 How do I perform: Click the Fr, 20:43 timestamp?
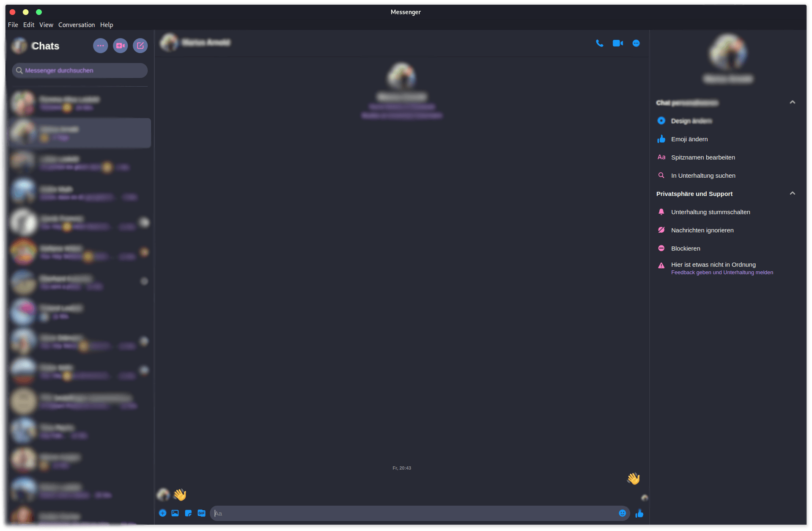click(402, 468)
